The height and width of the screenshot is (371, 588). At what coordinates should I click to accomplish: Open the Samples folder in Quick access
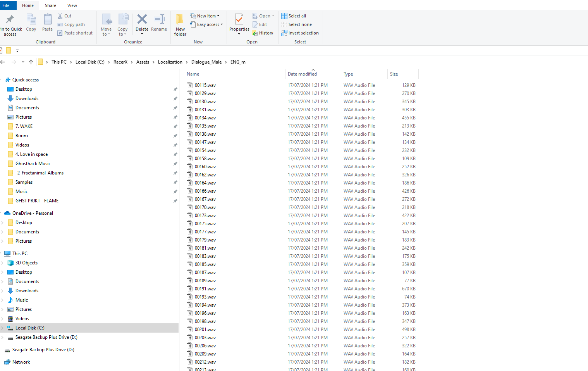[x=24, y=182]
